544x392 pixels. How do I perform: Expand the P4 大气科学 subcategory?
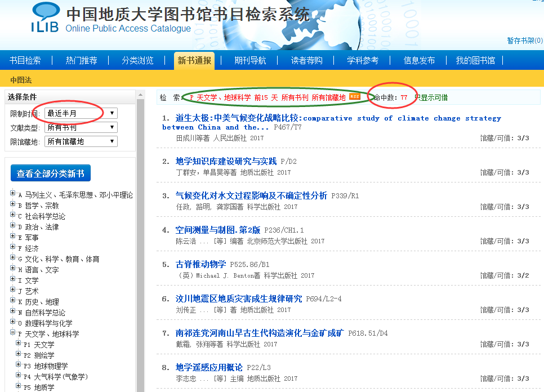[x=19, y=376]
